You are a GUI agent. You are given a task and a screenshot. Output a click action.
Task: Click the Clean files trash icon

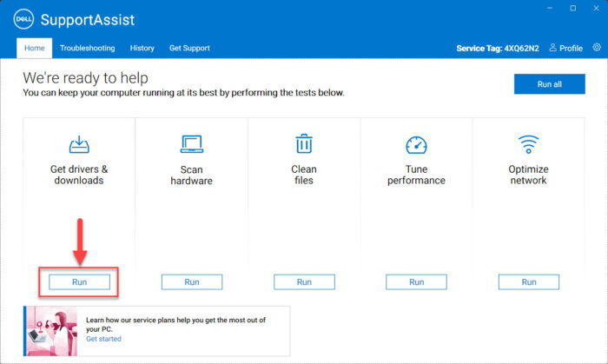point(304,143)
